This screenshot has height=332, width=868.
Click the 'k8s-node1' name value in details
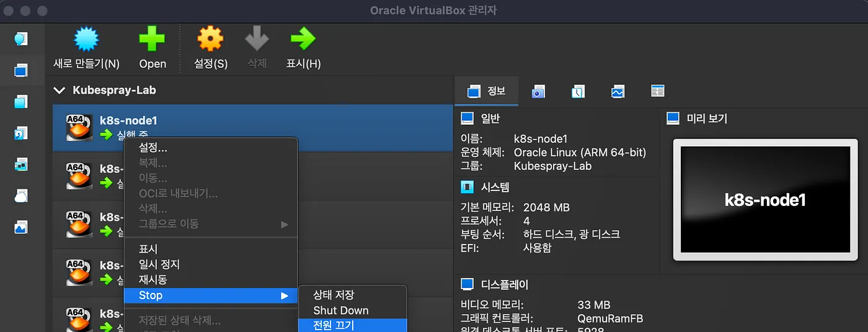coord(541,139)
